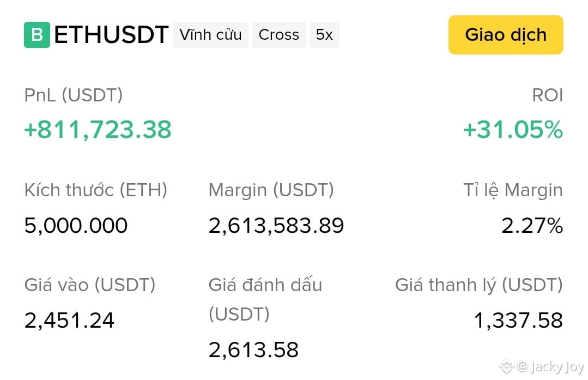Click the ROI label
Image resolution: width=588 pixels, height=380 pixels.
(x=548, y=95)
